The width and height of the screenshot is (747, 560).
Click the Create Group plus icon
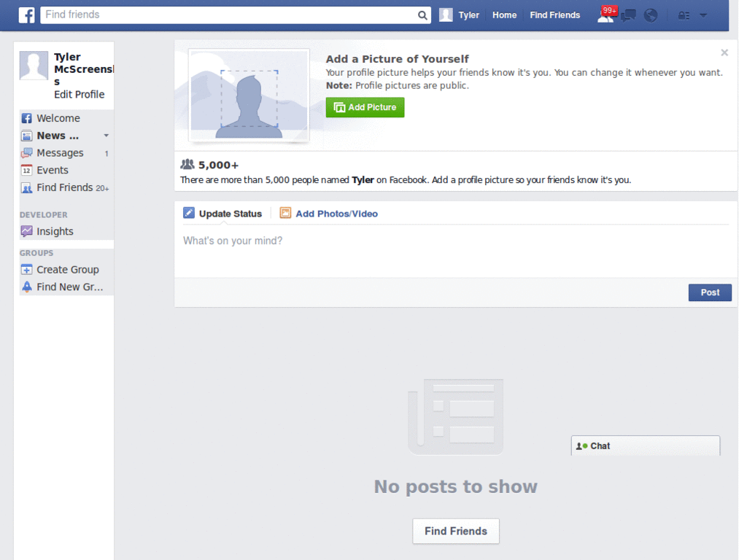(27, 270)
